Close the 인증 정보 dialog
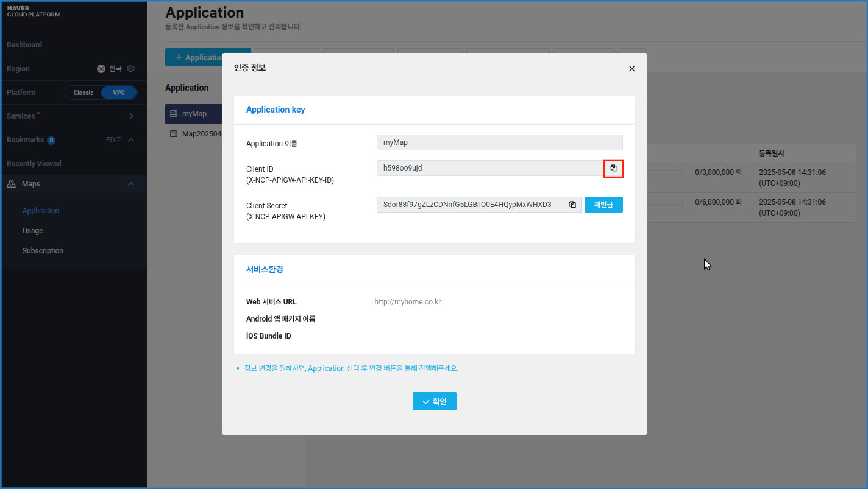 pyautogui.click(x=631, y=69)
